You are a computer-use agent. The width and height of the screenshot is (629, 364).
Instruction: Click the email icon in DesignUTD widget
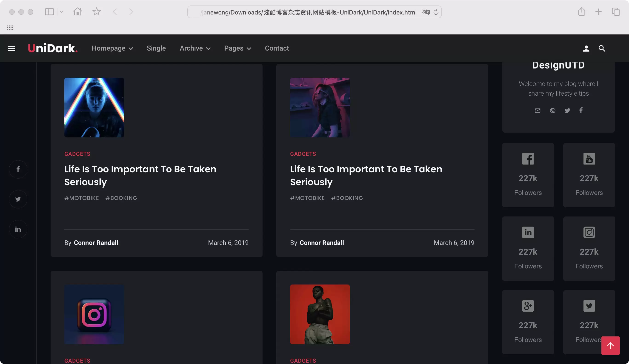(538, 111)
